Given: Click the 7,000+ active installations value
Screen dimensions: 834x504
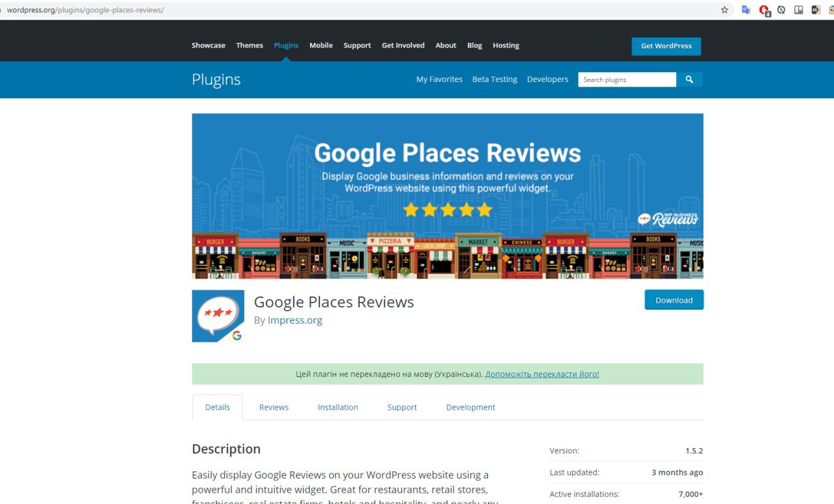Looking at the screenshot, I should [x=691, y=494].
